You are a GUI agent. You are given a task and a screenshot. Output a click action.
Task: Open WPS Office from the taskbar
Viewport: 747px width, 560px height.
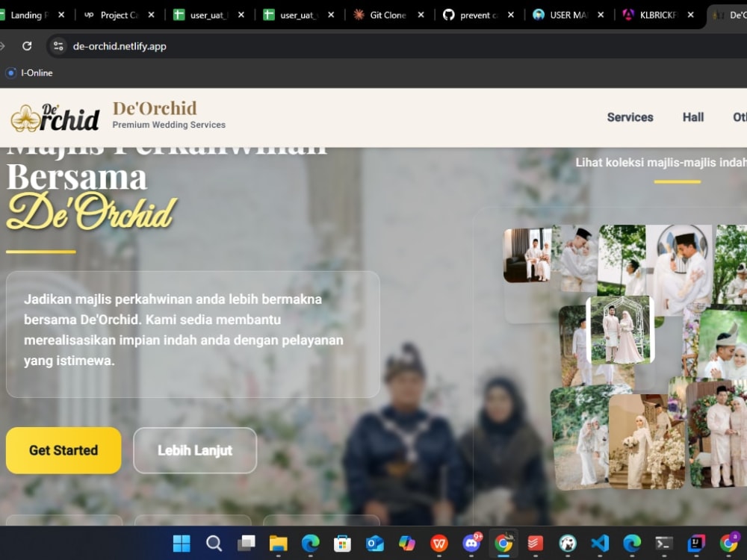pos(438,543)
